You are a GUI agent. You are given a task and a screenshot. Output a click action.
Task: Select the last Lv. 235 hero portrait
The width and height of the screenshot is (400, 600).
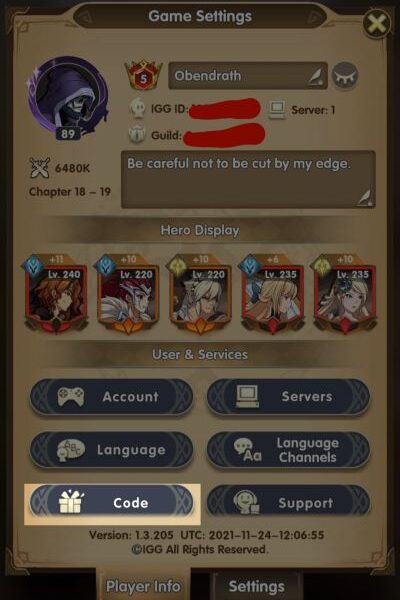345,293
